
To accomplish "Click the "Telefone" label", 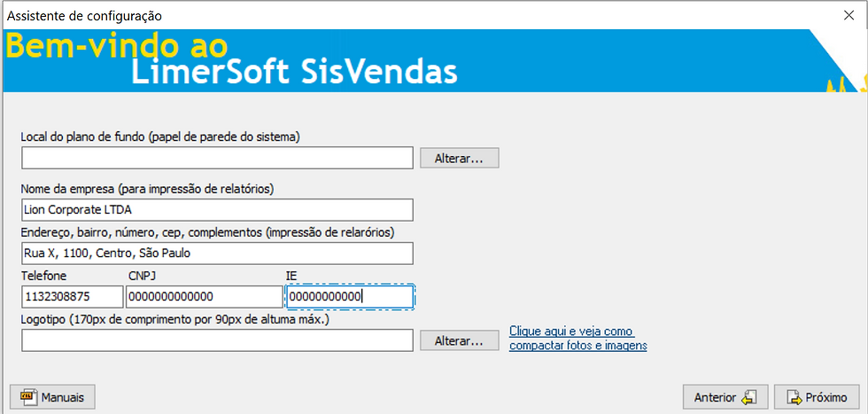I will tap(43, 276).
